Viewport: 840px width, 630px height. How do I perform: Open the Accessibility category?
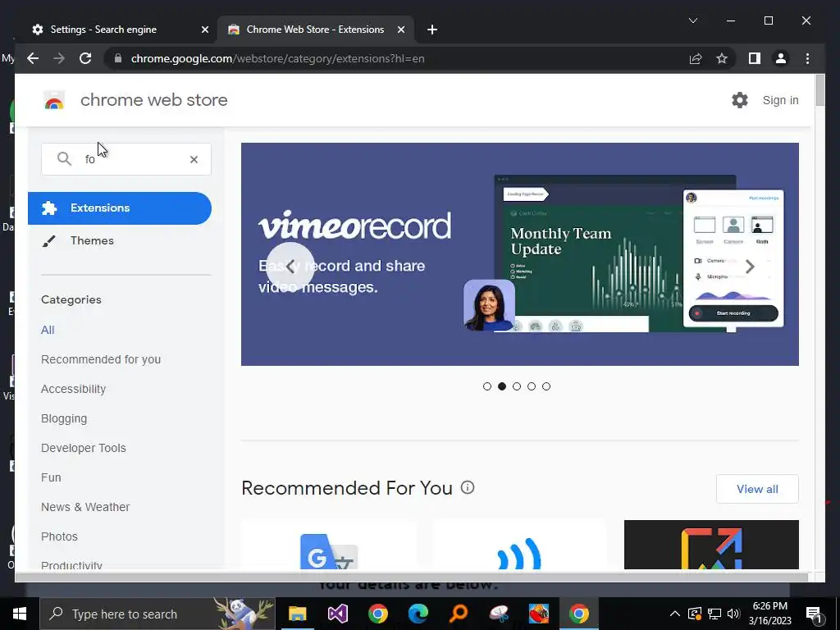(73, 389)
